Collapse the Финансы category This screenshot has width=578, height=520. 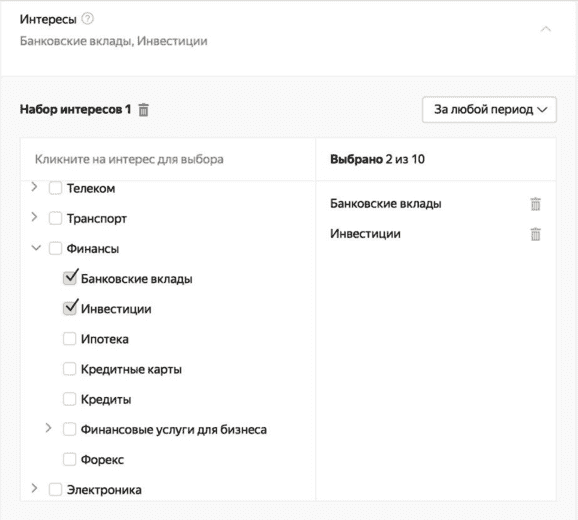tap(36, 248)
